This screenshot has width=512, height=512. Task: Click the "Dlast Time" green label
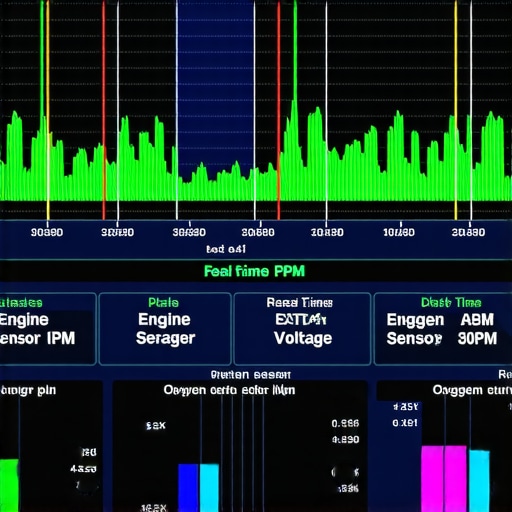coord(451,303)
